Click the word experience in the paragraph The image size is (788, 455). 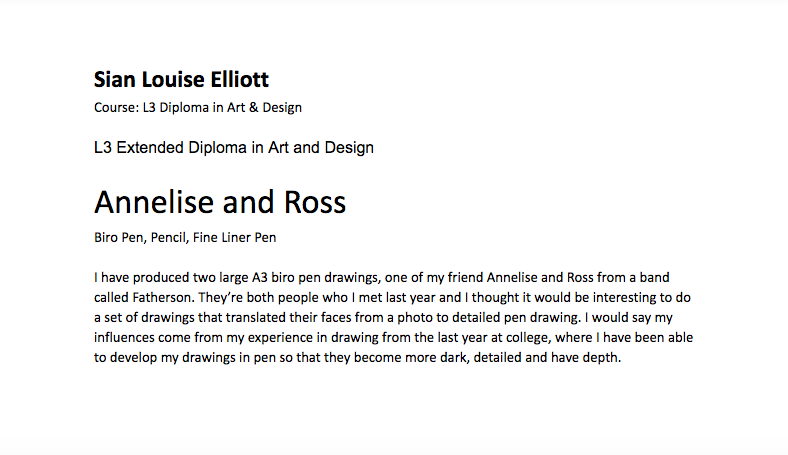280,338
